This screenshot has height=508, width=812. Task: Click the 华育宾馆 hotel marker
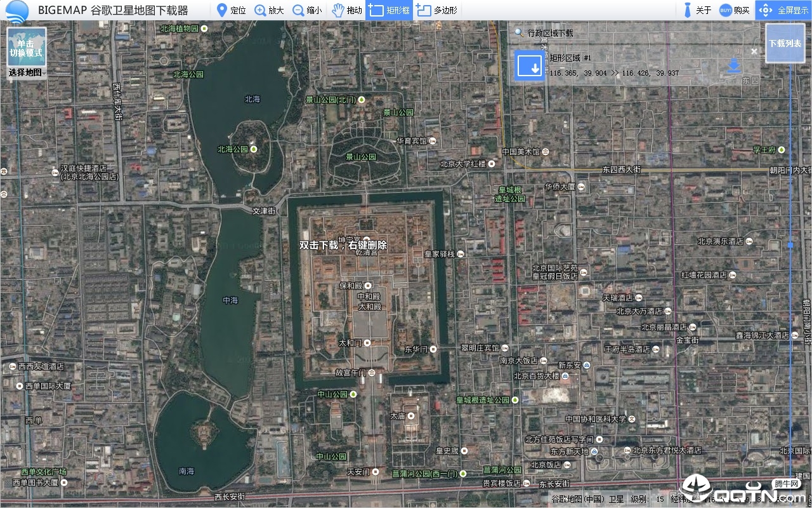click(433, 140)
